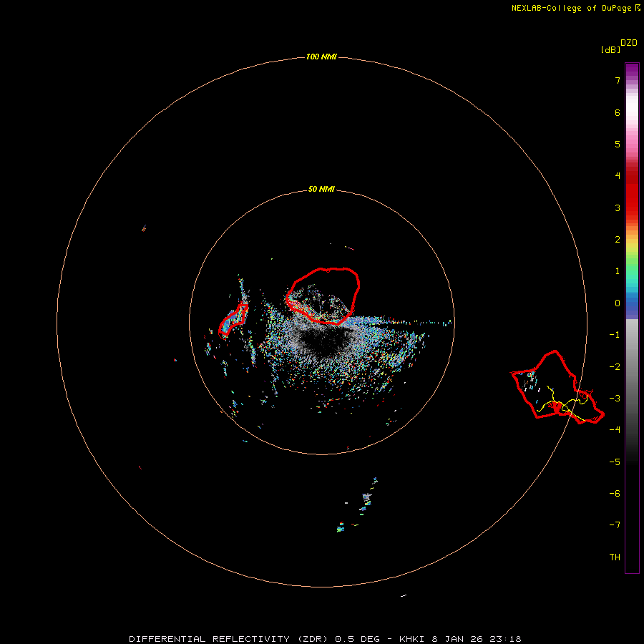The height and width of the screenshot is (644, 644).
Task: Click the -7 dB scale value
Action: pyautogui.click(x=615, y=525)
